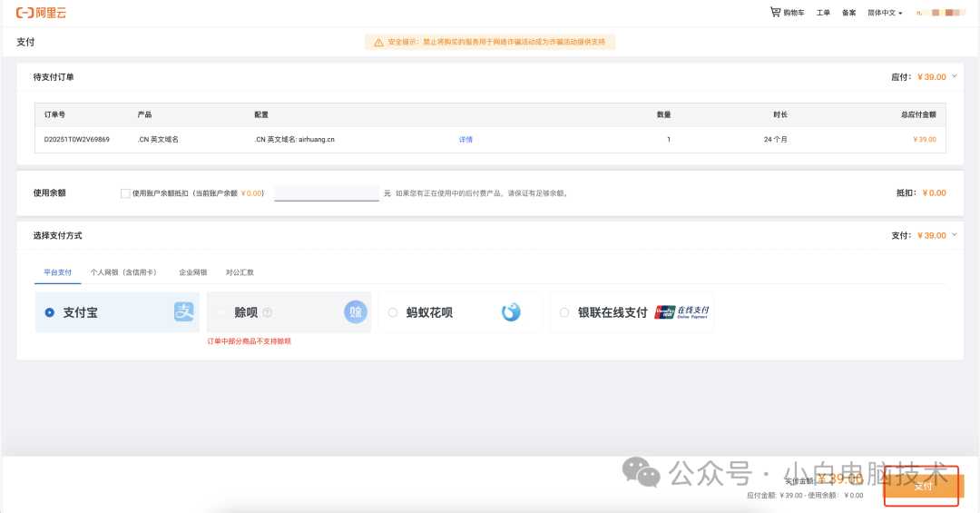
Task: Click the .CN 英文域名: airhuang.cn text
Action: click(294, 140)
